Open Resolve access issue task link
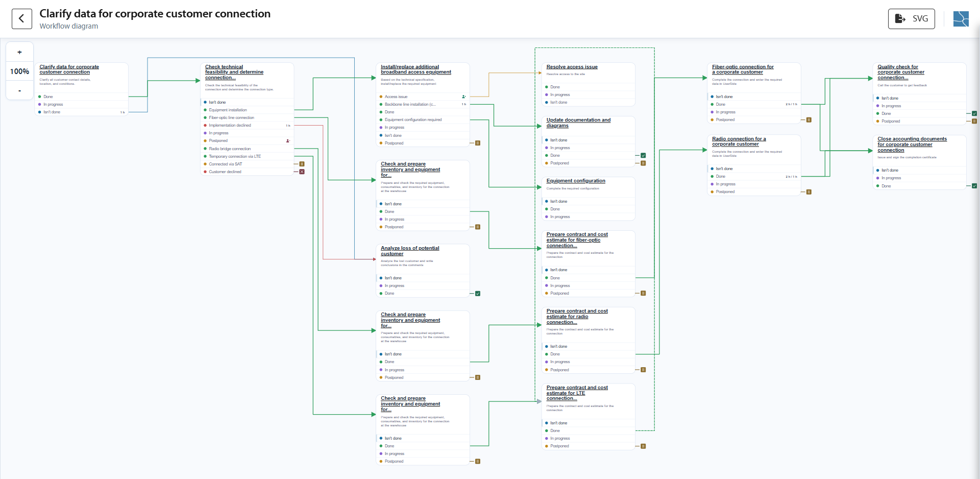The image size is (980, 479). pos(572,67)
